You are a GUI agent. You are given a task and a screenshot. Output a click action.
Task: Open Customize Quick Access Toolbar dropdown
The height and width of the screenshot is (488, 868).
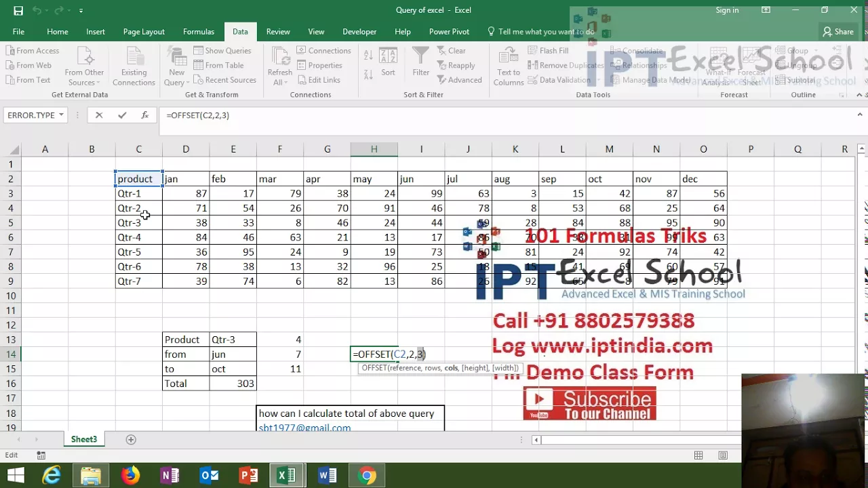pyautogui.click(x=81, y=11)
